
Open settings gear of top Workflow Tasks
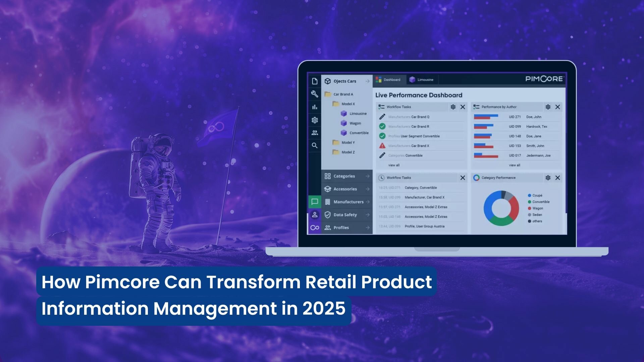(453, 107)
